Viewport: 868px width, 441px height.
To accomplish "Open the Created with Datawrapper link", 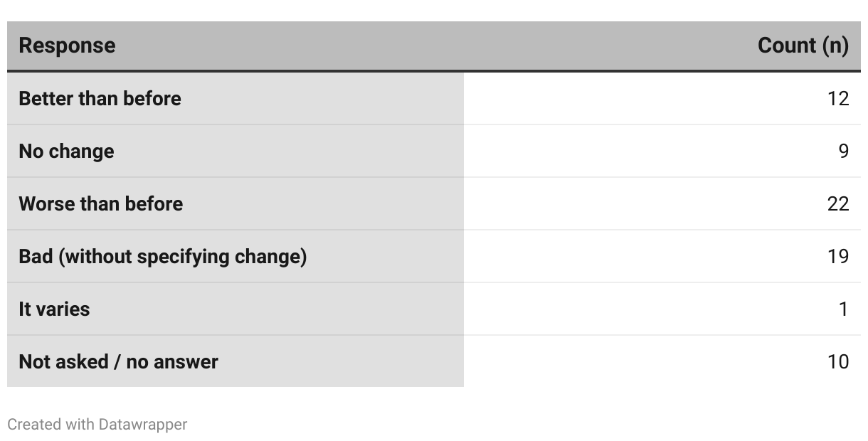I will (97, 425).
